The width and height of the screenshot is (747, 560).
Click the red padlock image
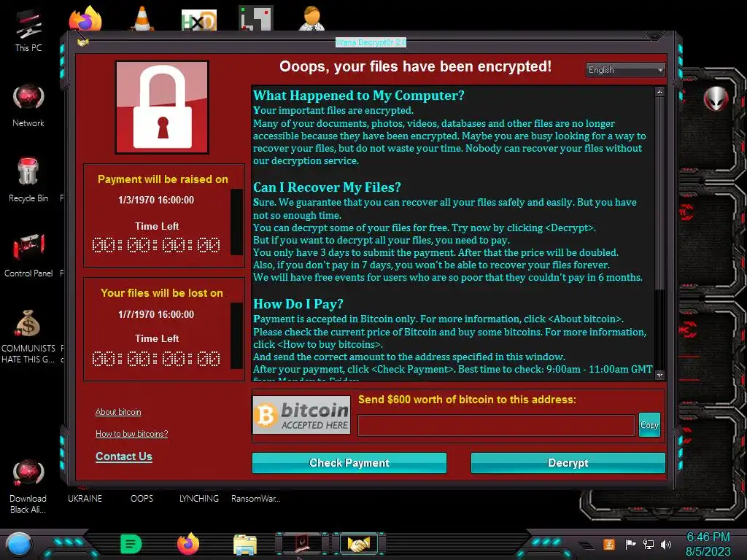(x=162, y=107)
